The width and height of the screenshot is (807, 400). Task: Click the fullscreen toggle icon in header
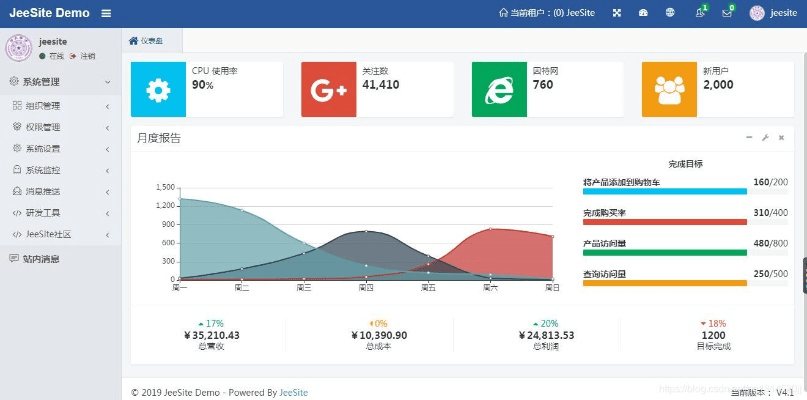(617, 13)
